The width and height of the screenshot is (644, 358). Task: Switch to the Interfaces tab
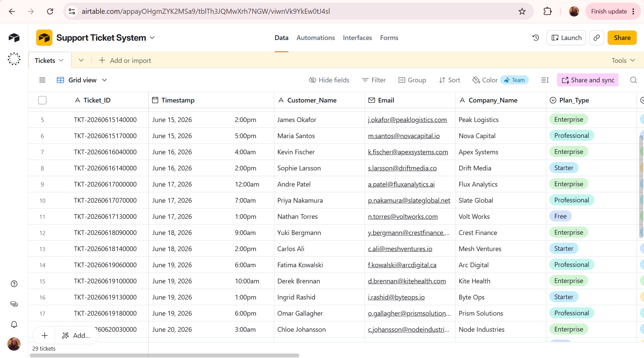pyautogui.click(x=357, y=38)
